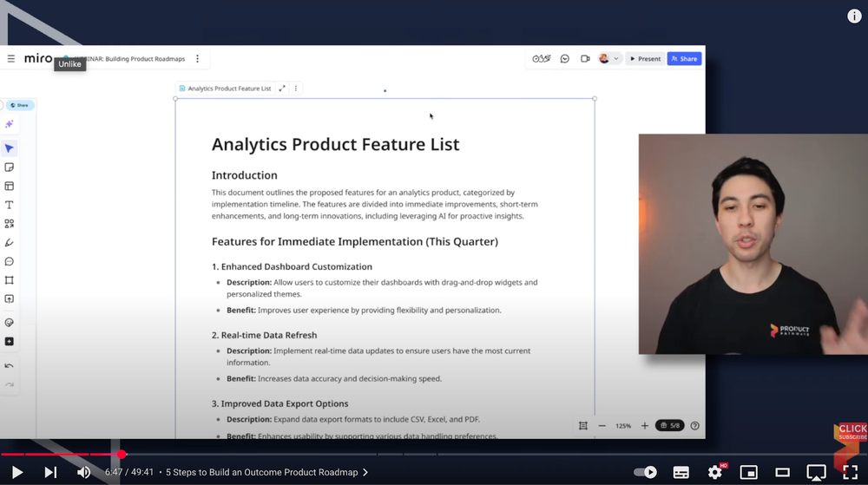Image resolution: width=868 pixels, height=485 pixels.
Task: Click the presenter webcam thumbnail
Action: 753,244
